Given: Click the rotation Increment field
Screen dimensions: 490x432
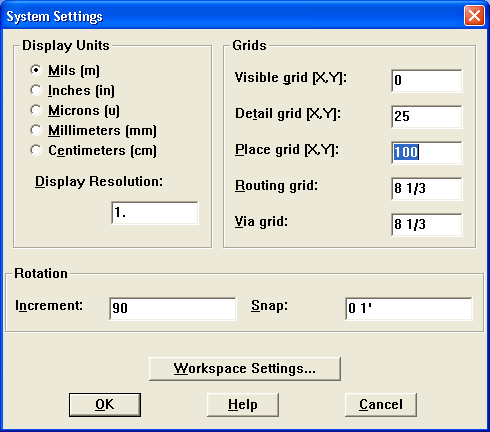Looking at the screenshot, I should [x=173, y=309].
